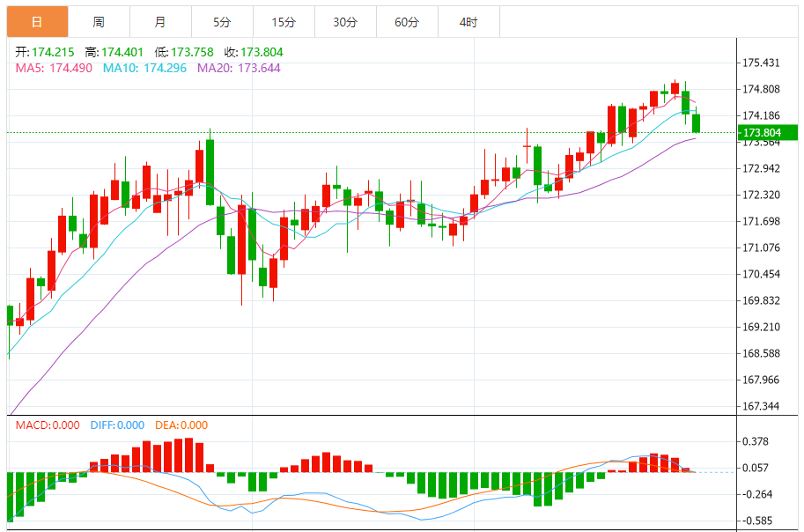The height and width of the screenshot is (532, 804).
Task: Click the current price tag 173.804
Action: coord(768,132)
